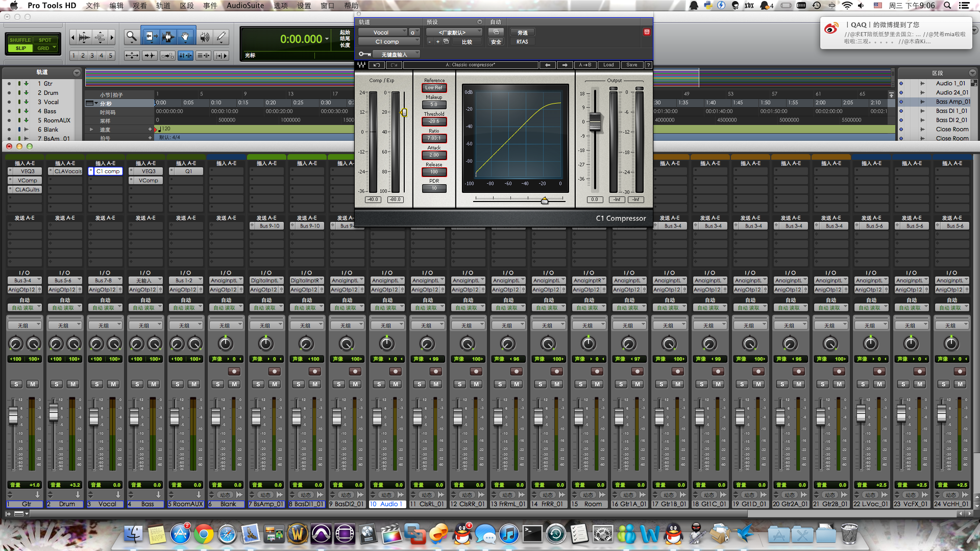Screen dimensions: 980x551
Task: Select the Pencil tool
Action: (x=221, y=37)
